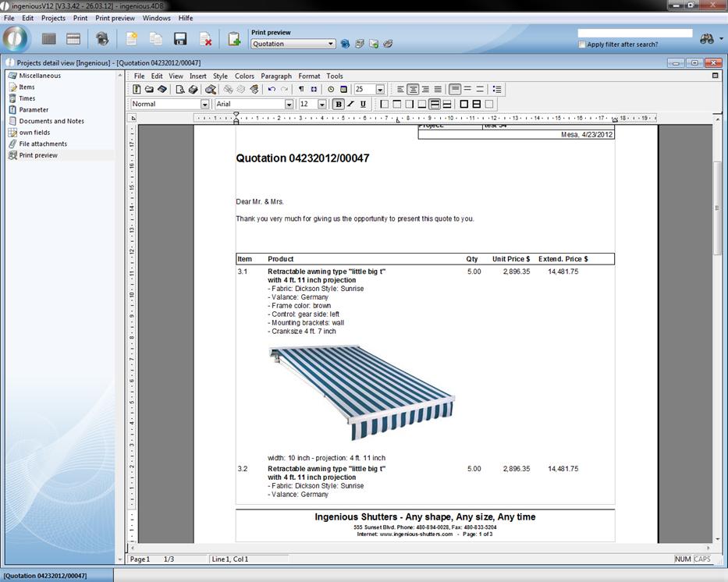Toggle underline formatting button
This screenshot has height=582, width=728.
coord(363,104)
